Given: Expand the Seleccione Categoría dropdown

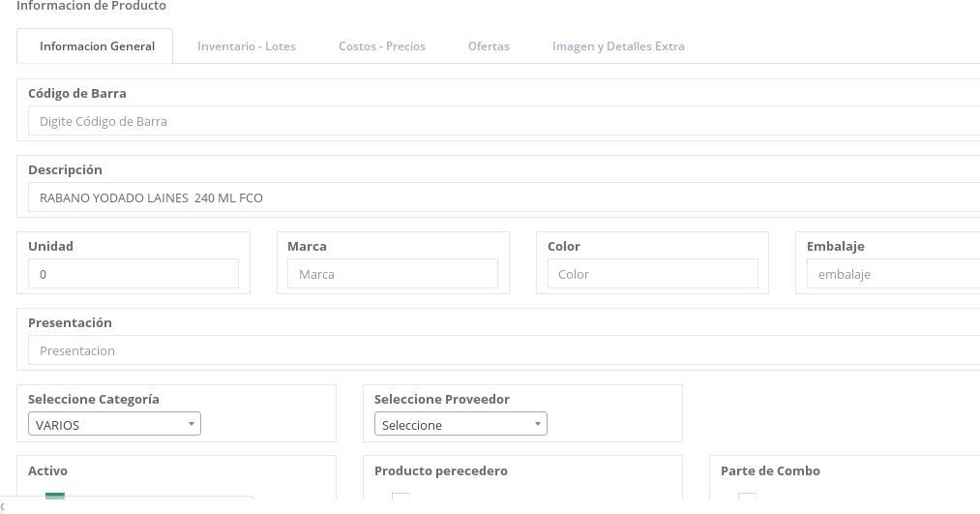Looking at the screenshot, I should [114, 424].
